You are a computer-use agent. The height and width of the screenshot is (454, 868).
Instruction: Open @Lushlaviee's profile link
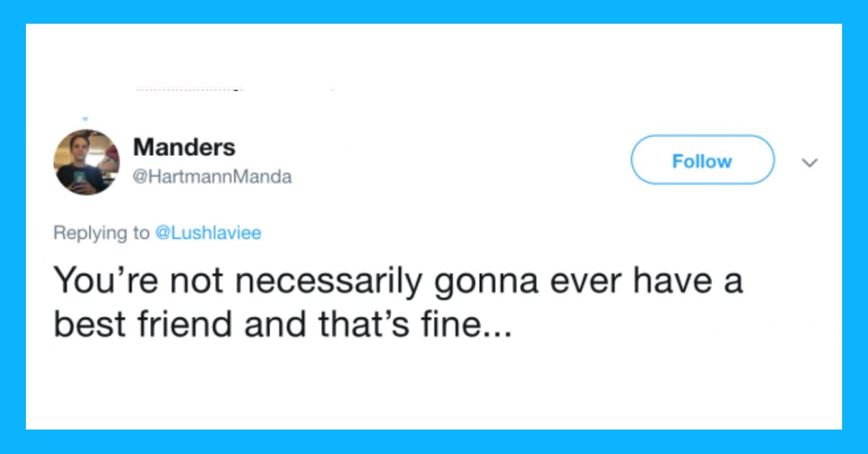point(209,233)
